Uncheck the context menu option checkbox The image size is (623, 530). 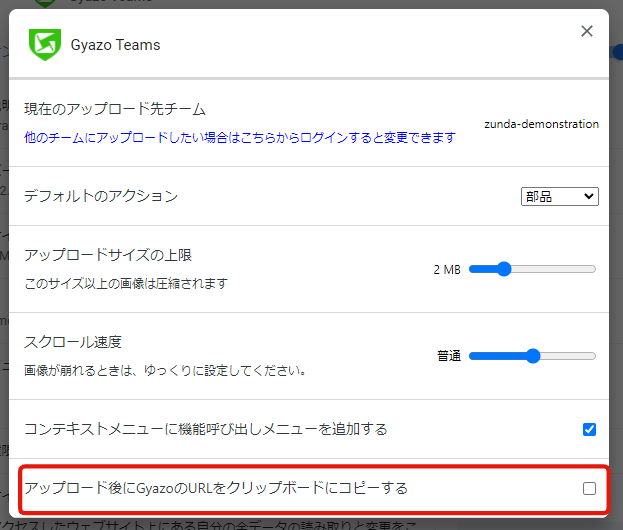589,429
